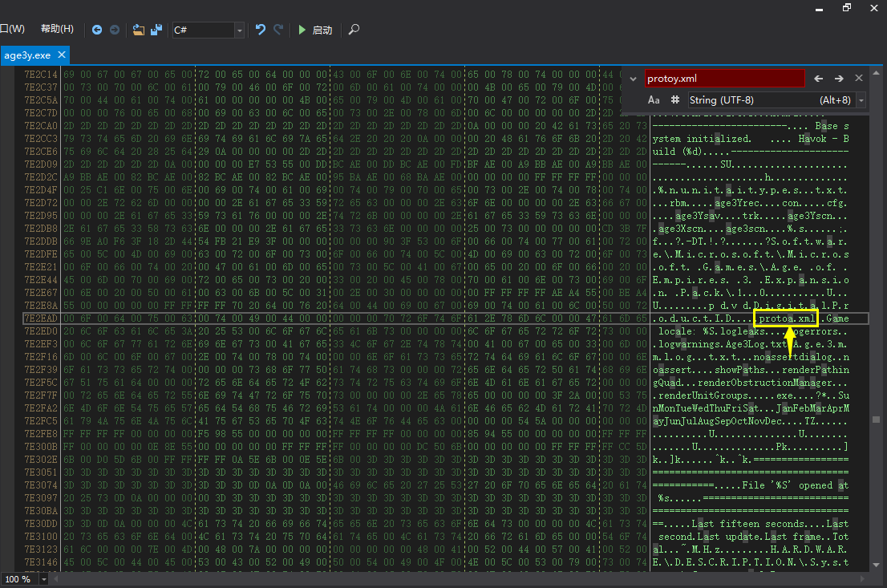Select the age3y.exe document tab
This screenshot has width=887, height=588.
27,55
